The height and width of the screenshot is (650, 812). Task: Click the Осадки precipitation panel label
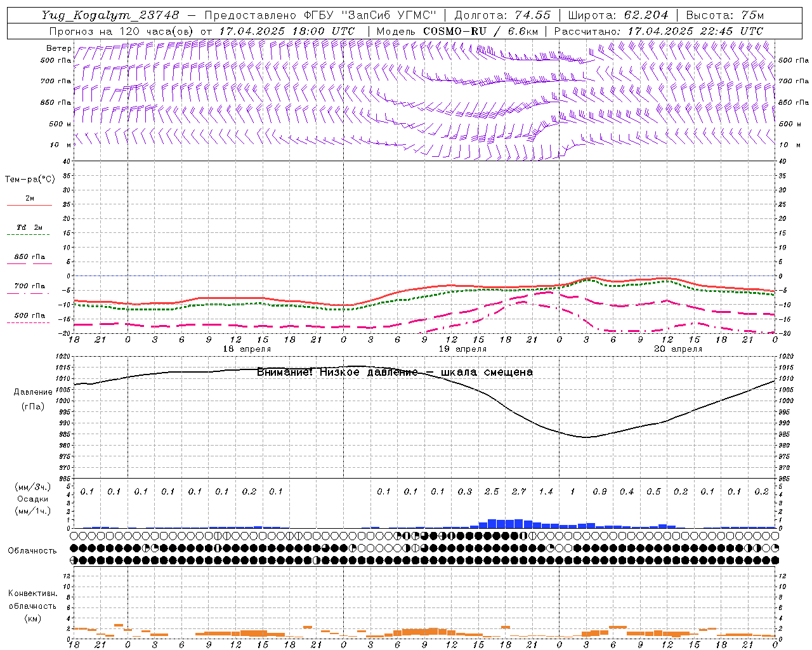coord(33,499)
